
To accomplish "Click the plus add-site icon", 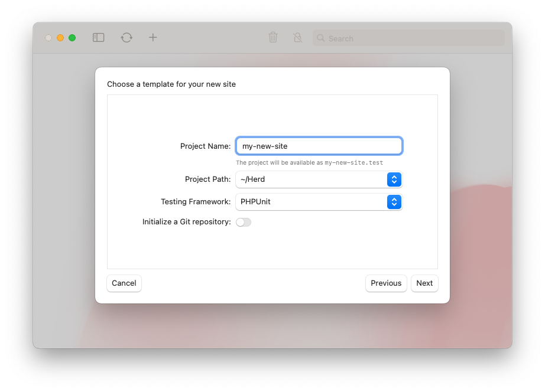I will (153, 38).
